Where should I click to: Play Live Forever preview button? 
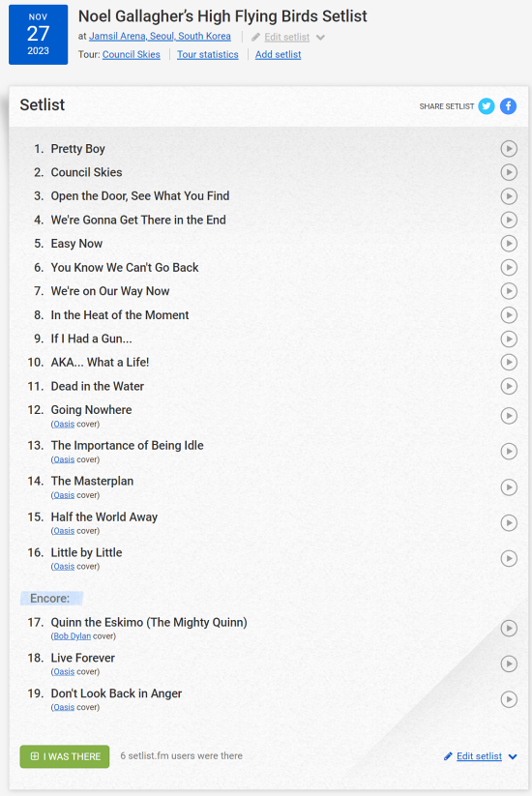point(509,664)
